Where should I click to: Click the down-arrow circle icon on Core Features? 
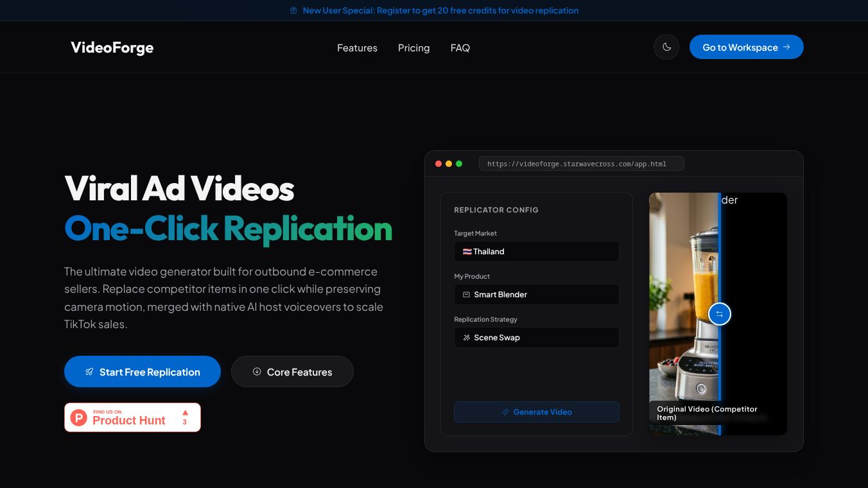click(257, 371)
